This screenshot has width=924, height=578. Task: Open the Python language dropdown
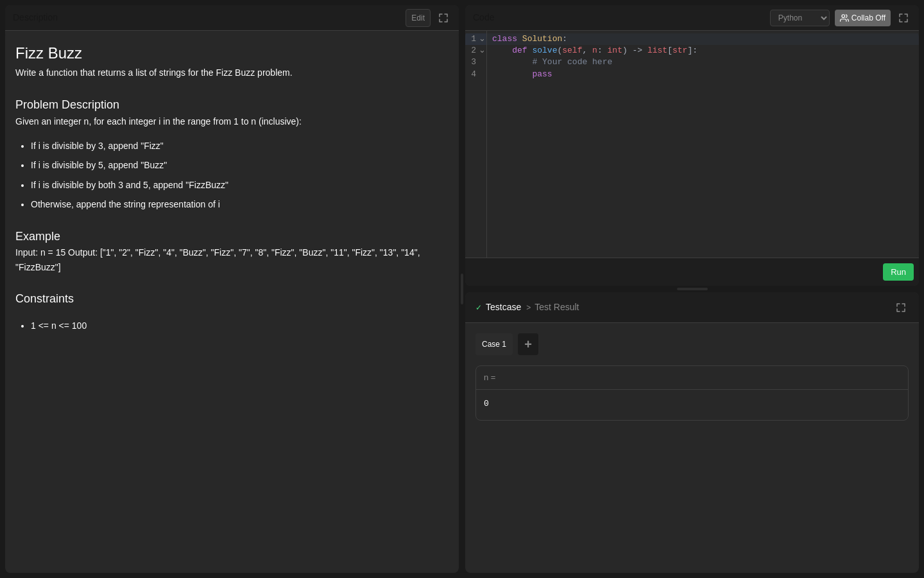tap(800, 18)
